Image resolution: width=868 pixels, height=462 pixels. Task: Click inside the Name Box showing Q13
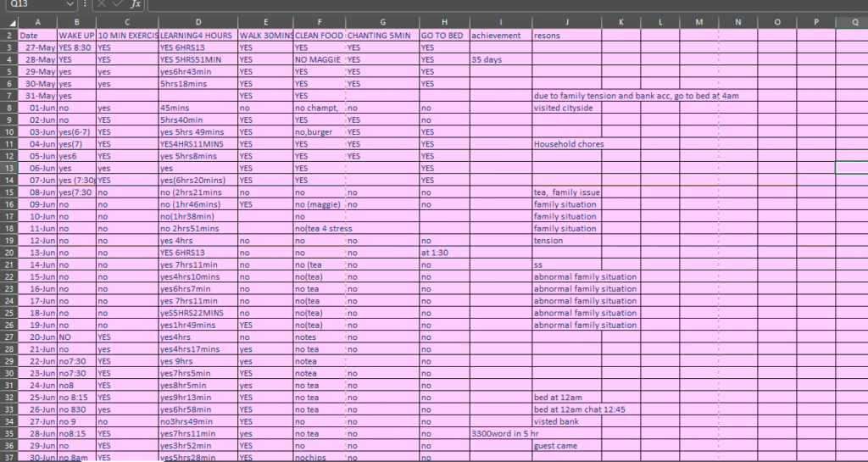click(34, 4)
